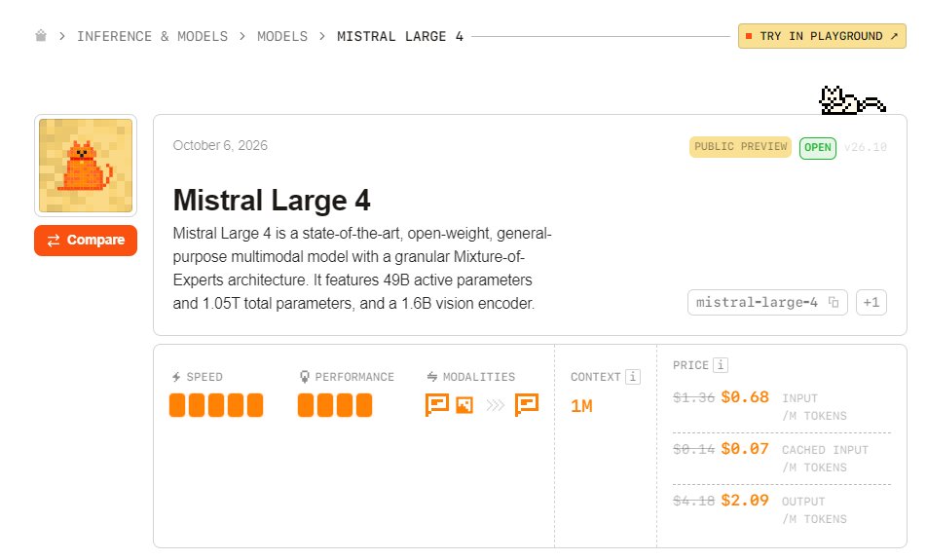Open the orange cat model thumbnail

tap(86, 166)
